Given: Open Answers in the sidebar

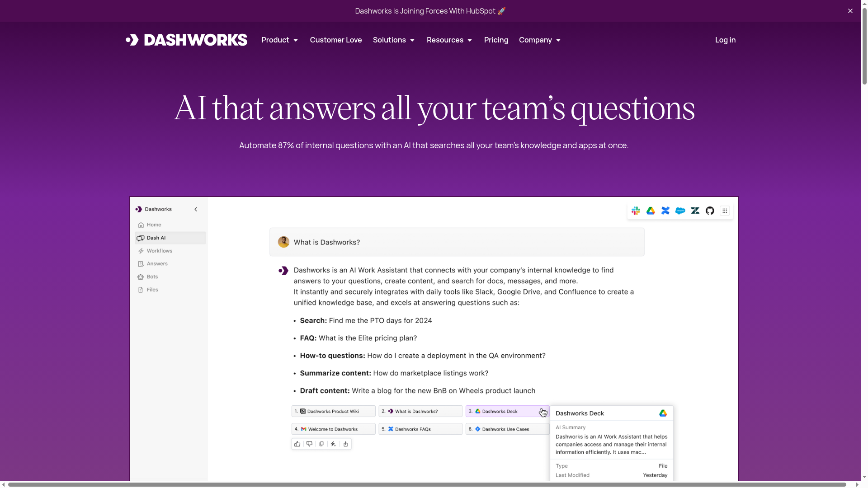Looking at the screenshot, I should pyautogui.click(x=170, y=263).
